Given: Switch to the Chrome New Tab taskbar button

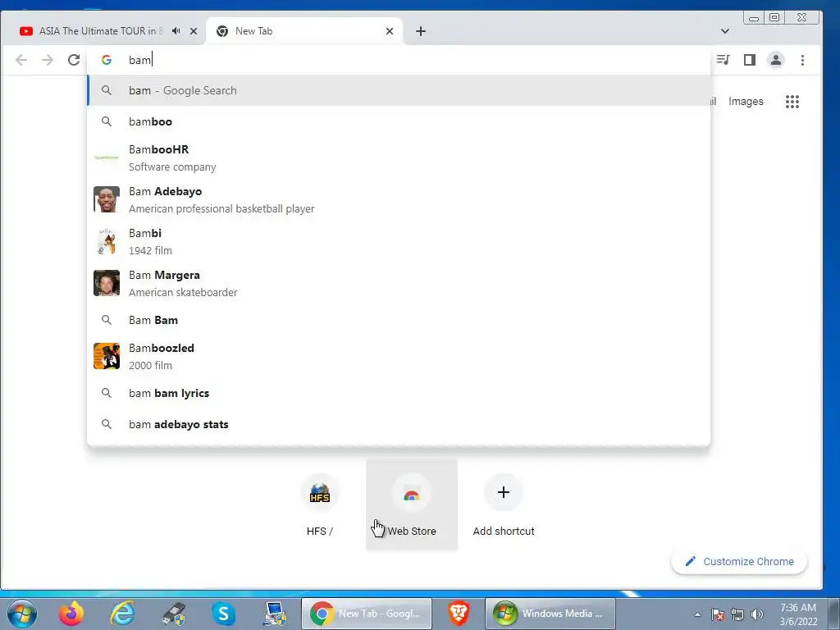Looking at the screenshot, I should [x=367, y=614].
